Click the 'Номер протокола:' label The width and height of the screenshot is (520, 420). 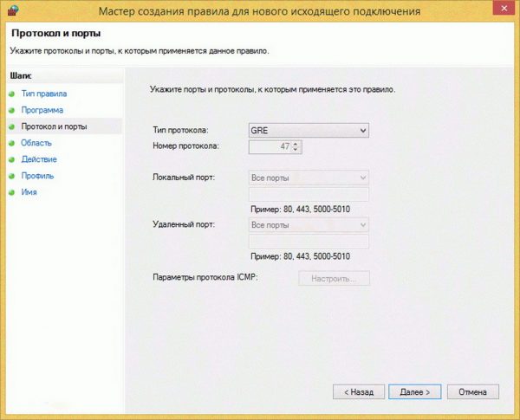pyautogui.click(x=185, y=145)
